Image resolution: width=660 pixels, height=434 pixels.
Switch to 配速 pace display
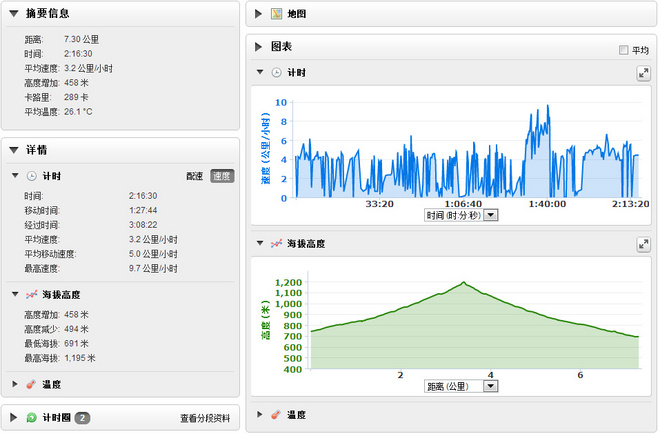point(195,176)
